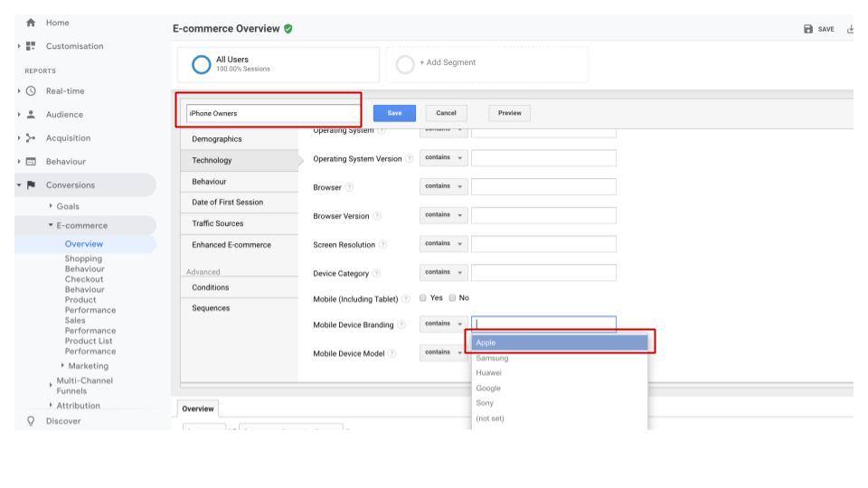
Task: Click the Preview button
Action: (509, 113)
